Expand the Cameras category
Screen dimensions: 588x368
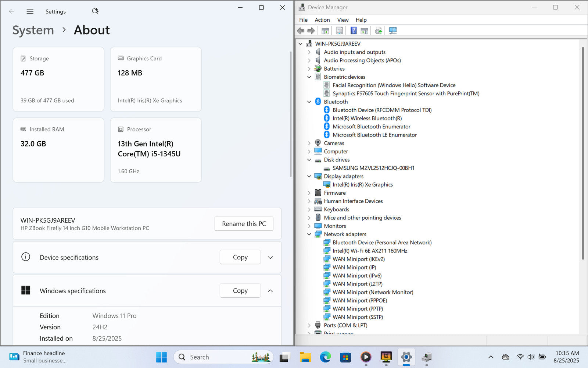click(x=309, y=143)
